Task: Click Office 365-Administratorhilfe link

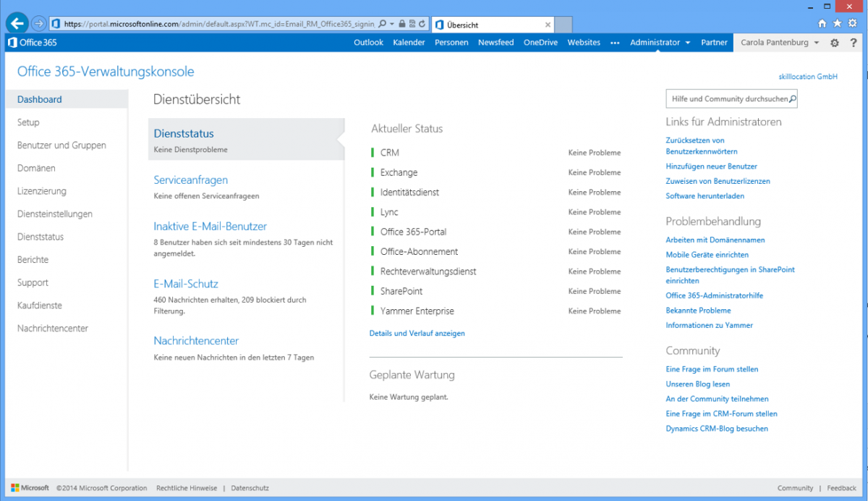Action: point(715,296)
